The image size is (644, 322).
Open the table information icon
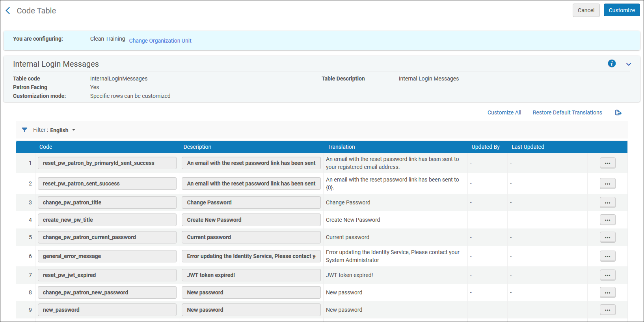(x=612, y=64)
